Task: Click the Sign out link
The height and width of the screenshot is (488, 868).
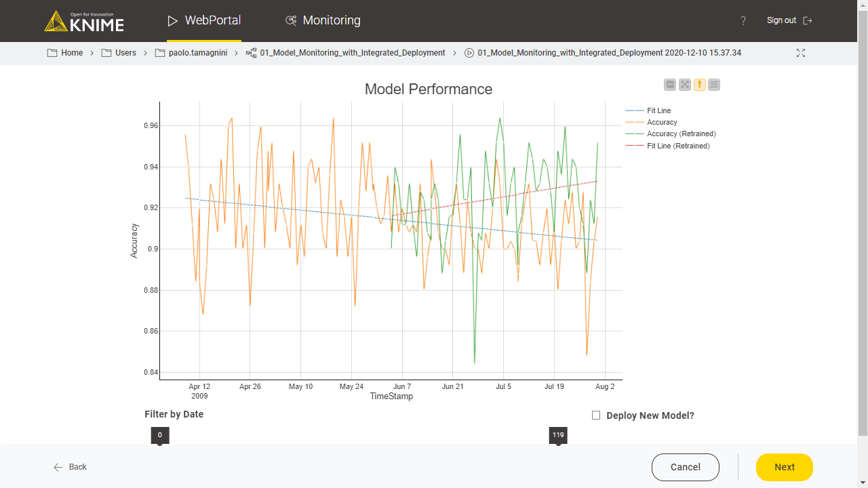Action: coord(781,20)
